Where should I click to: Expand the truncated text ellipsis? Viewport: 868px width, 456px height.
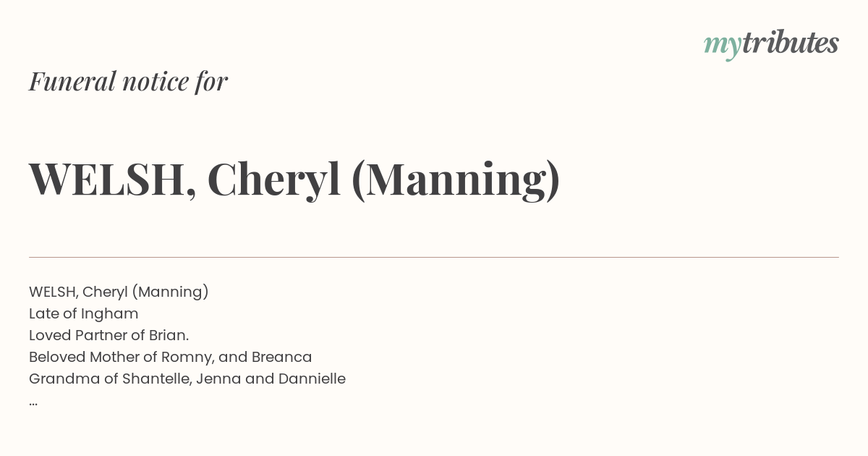click(33, 402)
